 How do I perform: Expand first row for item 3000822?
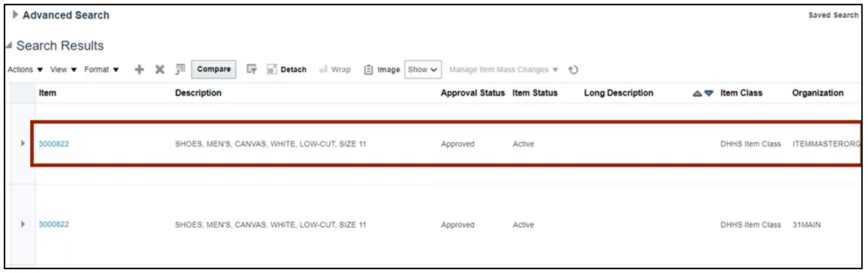click(x=23, y=144)
